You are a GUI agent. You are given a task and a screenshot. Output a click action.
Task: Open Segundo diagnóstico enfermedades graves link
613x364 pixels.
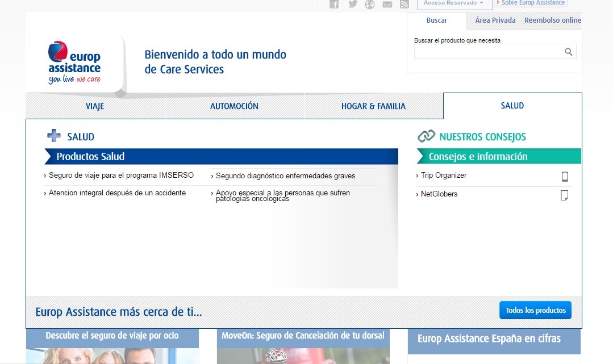pos(285,176)
